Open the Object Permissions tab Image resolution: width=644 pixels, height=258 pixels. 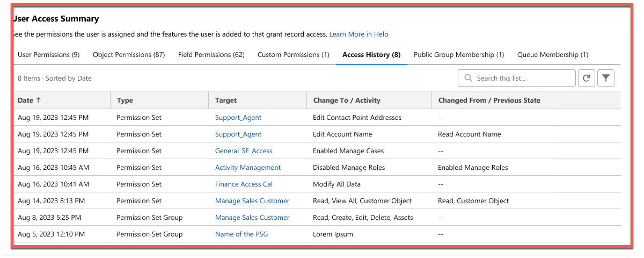129,55
